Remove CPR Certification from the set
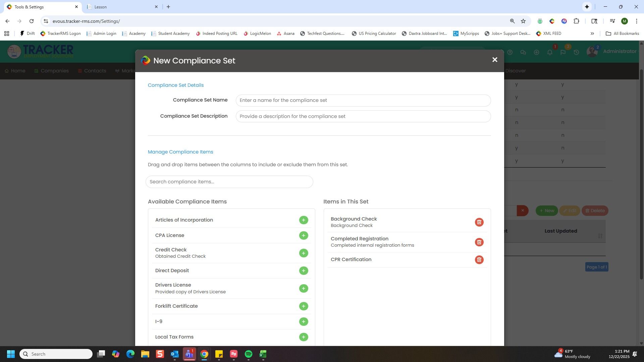 (479, 260)
